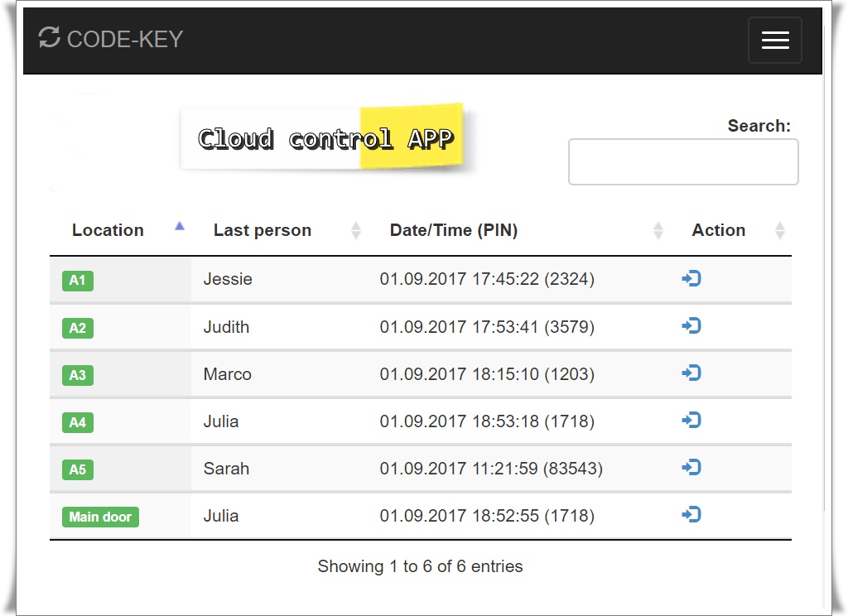Select the green Main door badge
848x616 pixels.
click(100, 517)
